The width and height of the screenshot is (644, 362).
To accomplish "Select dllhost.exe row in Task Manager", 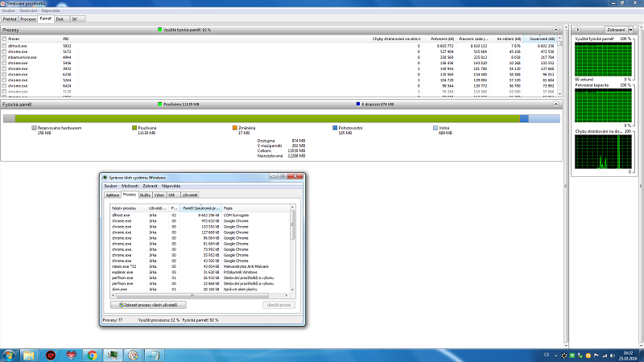I will click(x=200, y=215).
